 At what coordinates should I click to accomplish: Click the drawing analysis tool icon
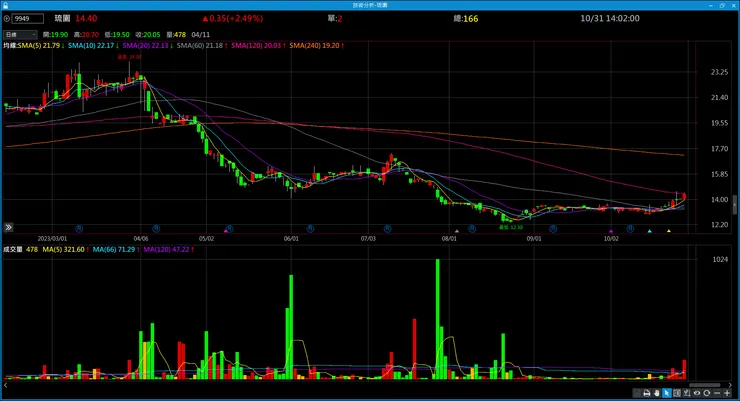pyautogui.click(x=687, y=393)
